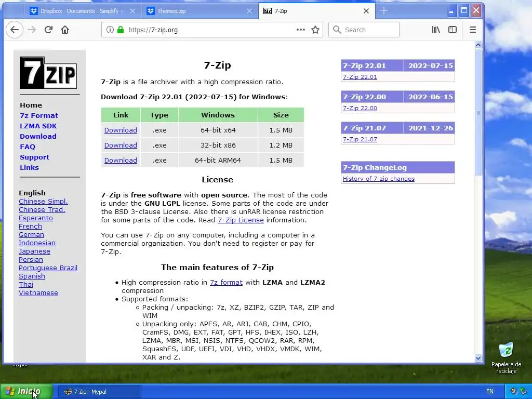The height and width of the screenshot is (399, 532).
Task: Read the 7-Zip License link
Action: pyautogui.click(x=241, y=220)
